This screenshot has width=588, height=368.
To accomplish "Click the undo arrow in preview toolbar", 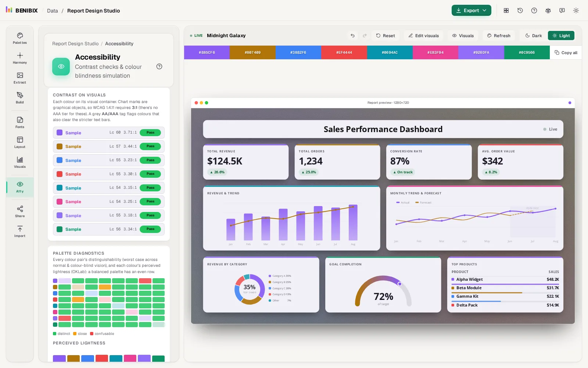I will [x=352, y=36].
